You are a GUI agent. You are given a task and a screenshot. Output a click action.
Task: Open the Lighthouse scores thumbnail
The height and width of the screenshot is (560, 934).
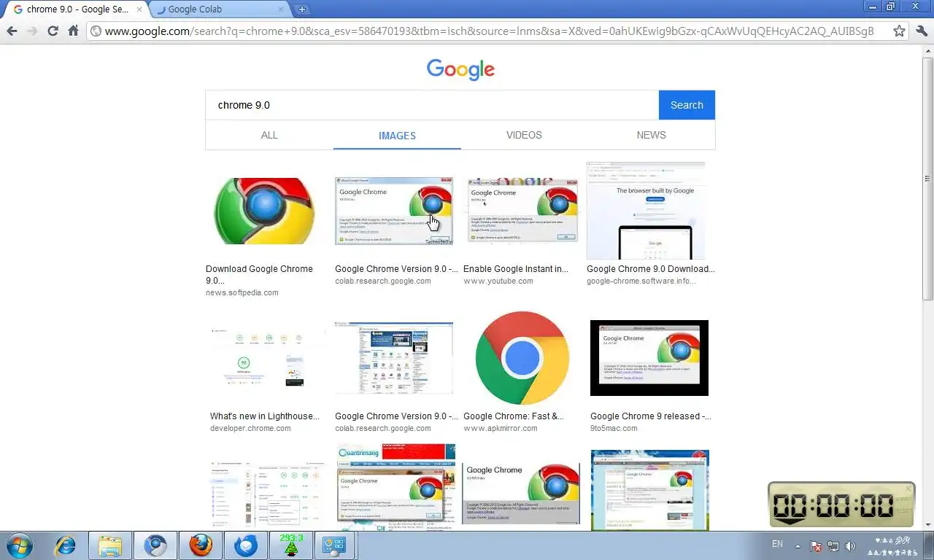click(x=268, y=359)
